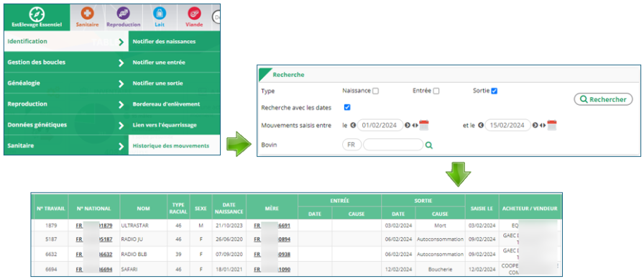Expand the Sanitaire side menu chevron

121,146
